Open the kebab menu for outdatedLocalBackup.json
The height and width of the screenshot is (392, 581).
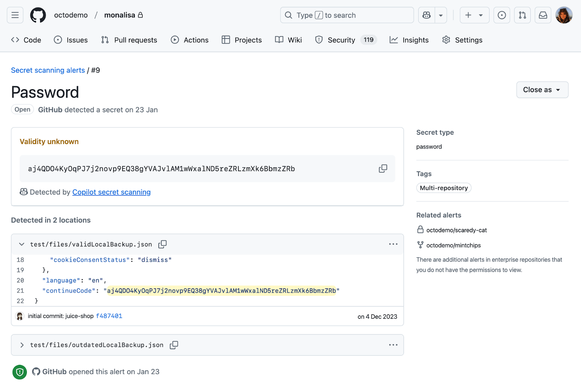(x=393, y=345)
